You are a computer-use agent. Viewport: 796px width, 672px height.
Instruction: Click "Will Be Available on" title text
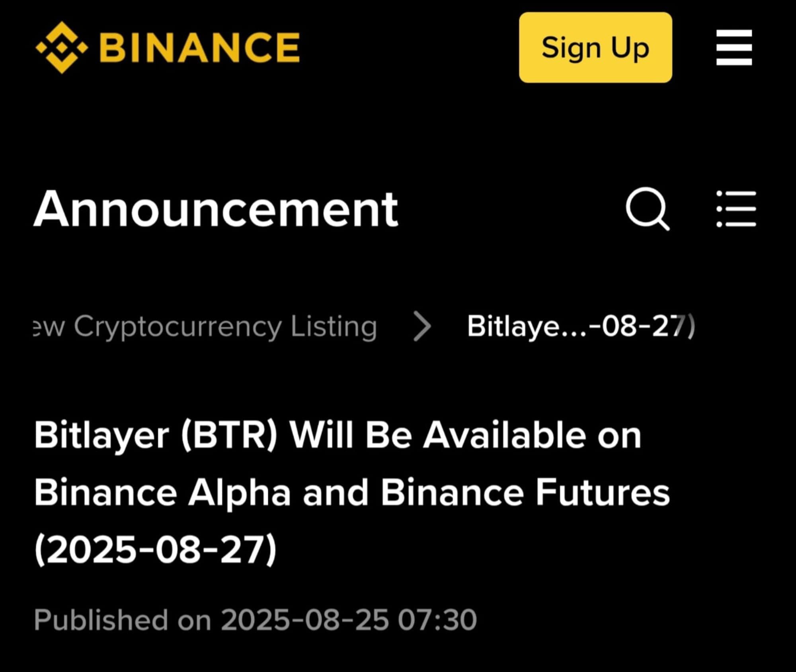[x=465, y=435]
